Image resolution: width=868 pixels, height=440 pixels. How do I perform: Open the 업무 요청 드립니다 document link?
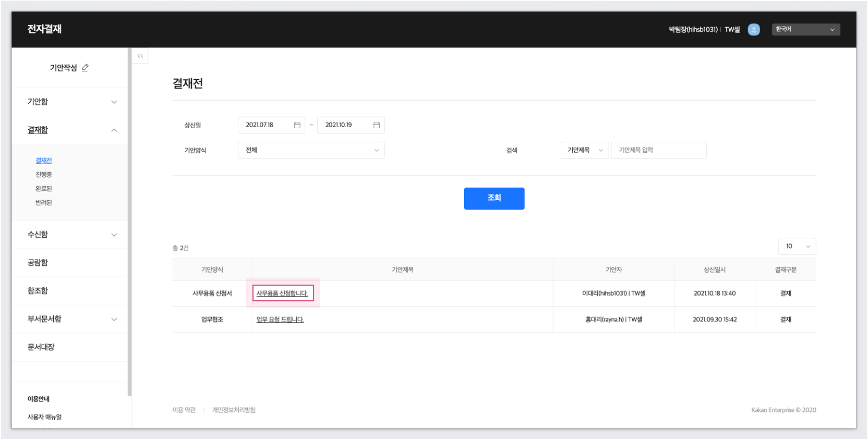(x=280, y=320)
